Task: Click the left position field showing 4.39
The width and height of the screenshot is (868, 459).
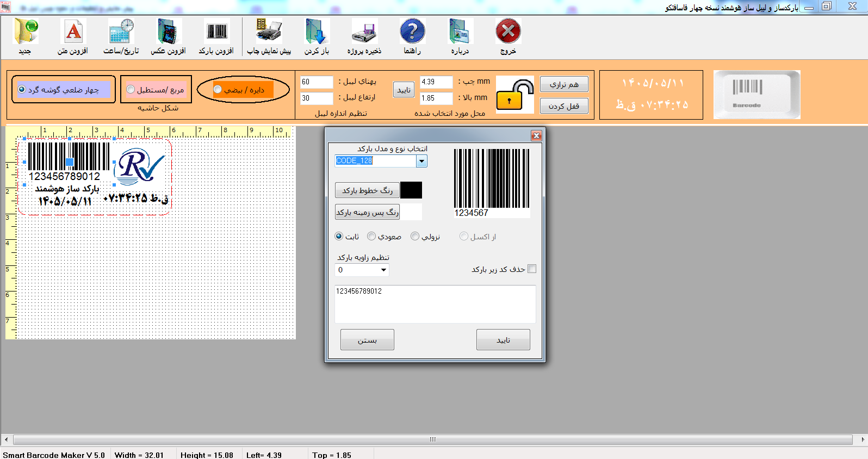Action: click(x=436, y=82)
